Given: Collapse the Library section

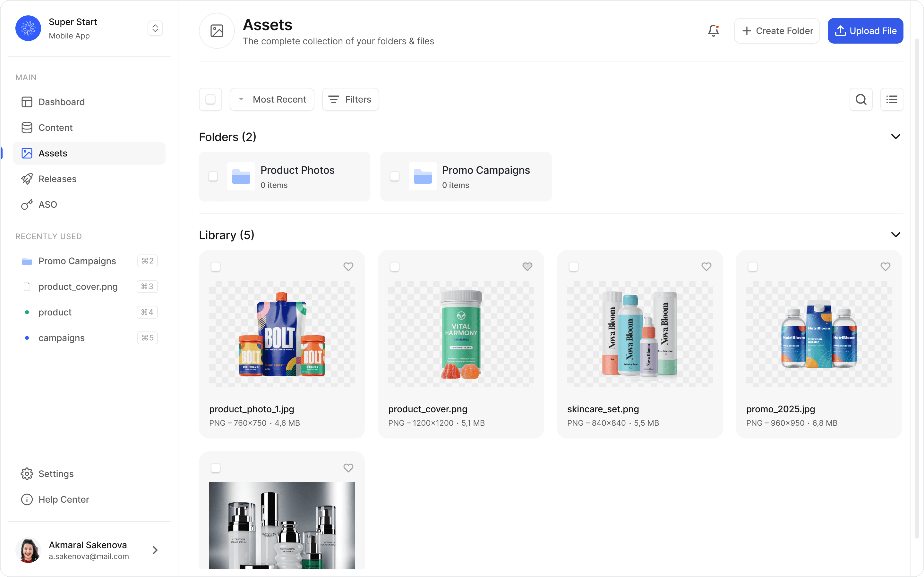Looking at the screenshot, I should (x=895, y=234).
